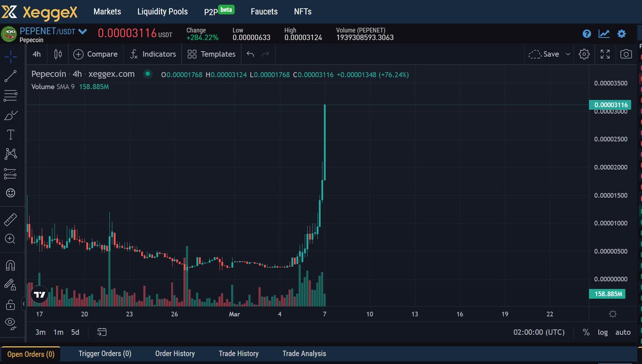This screenshot has width=642, height=364.
Task: Open P2P beta section
Action: point(219,11)
